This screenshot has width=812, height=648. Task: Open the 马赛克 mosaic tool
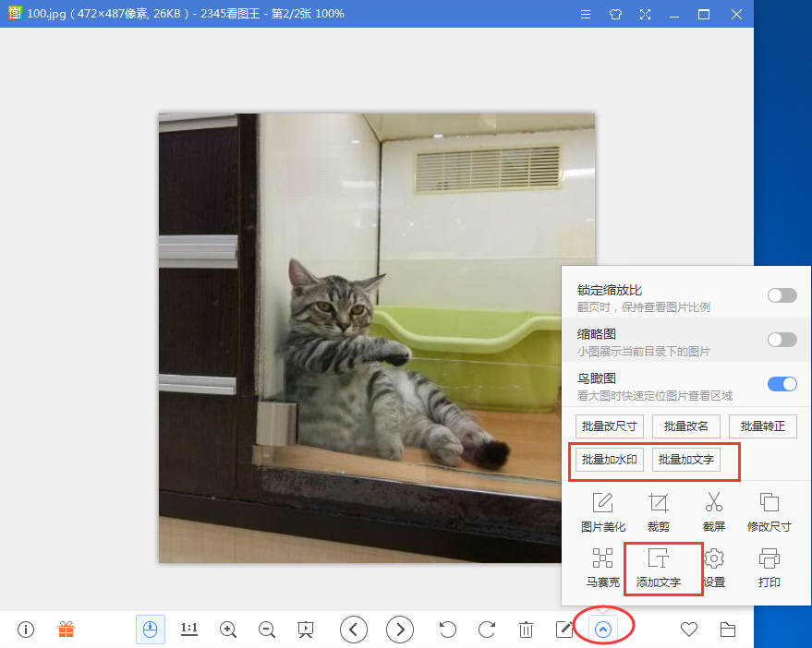(603, 569)
